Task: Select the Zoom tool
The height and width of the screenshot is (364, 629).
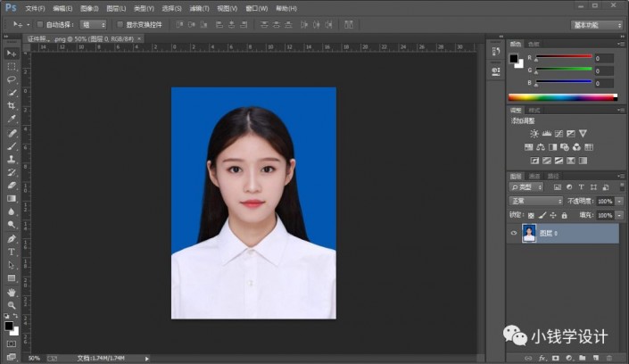Action: (12, 305)
